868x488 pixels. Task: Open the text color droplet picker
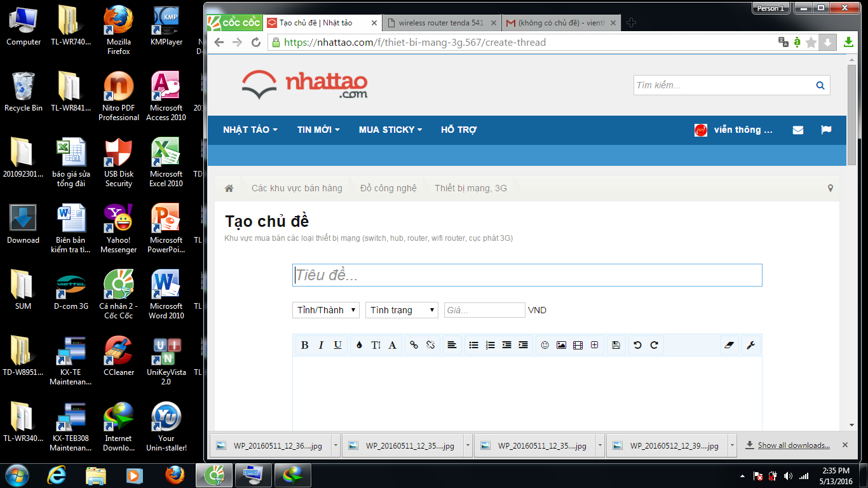[x=359, y=345]
